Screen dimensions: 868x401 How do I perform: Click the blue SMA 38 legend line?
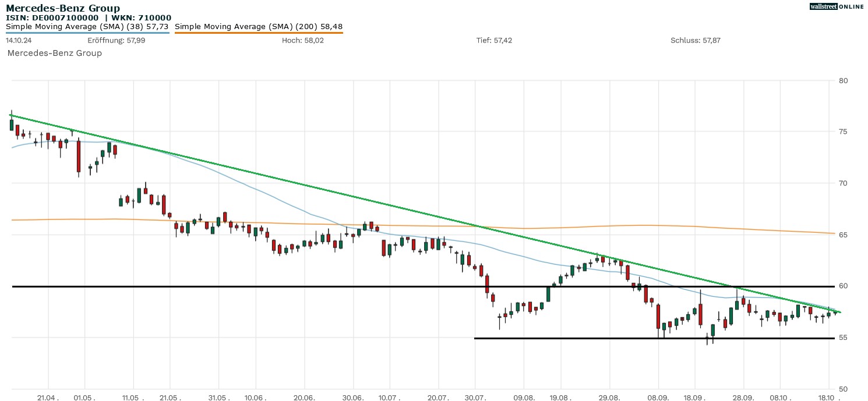click(x=87, y=33)
